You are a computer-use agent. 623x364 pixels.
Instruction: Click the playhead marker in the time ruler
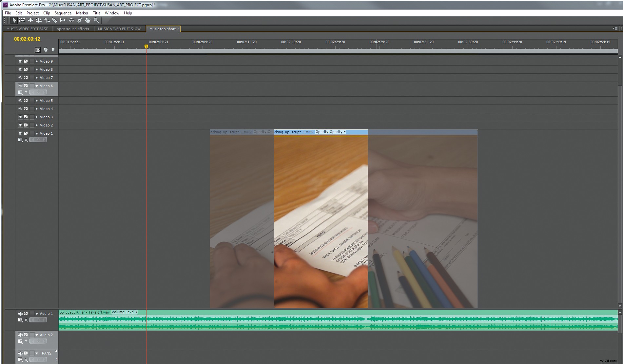pos(146,47)
